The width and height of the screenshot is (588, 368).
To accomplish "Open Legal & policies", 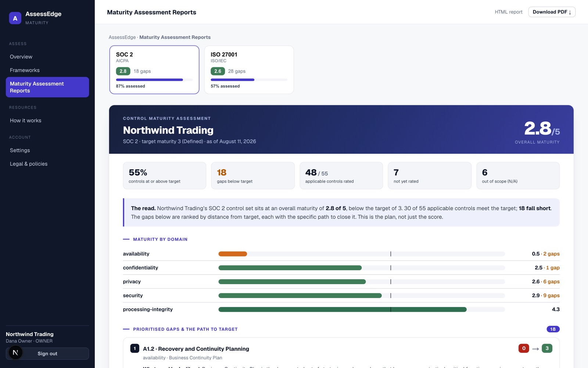I will click(x=47, y=164).
